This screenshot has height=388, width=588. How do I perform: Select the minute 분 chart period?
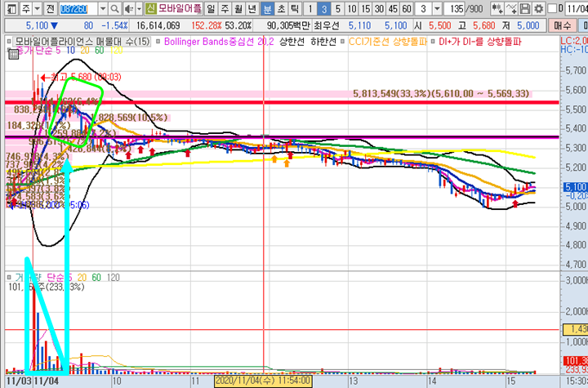pos(268,8)
